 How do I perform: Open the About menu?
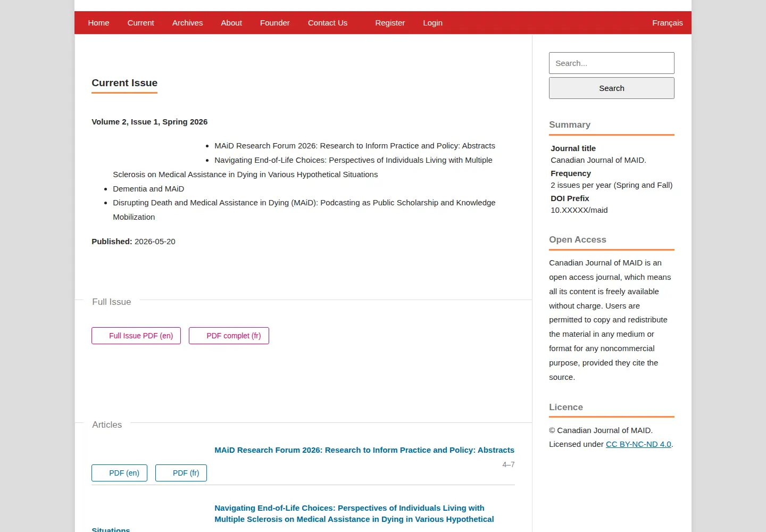pyautogui.click(x=231, y=23)
